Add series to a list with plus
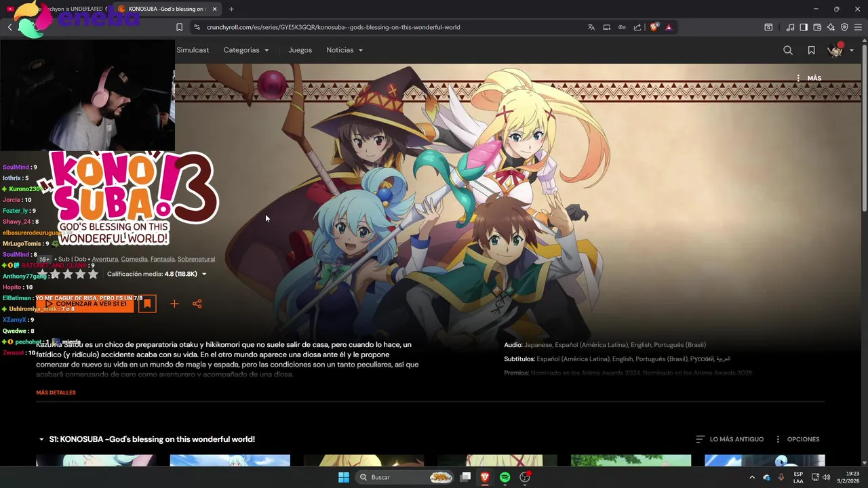Viewport: 868px width, 488px height. pyautogui.click(x=174, y=304)
